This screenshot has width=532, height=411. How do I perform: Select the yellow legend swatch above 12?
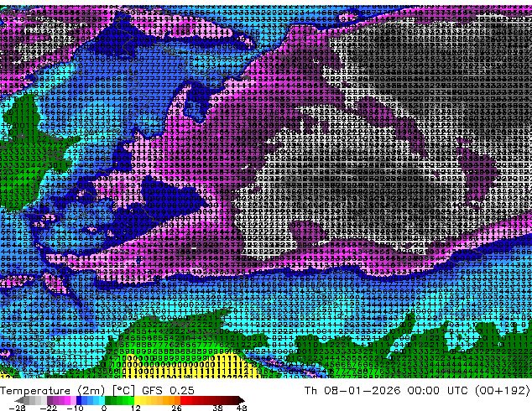(137, 400)
